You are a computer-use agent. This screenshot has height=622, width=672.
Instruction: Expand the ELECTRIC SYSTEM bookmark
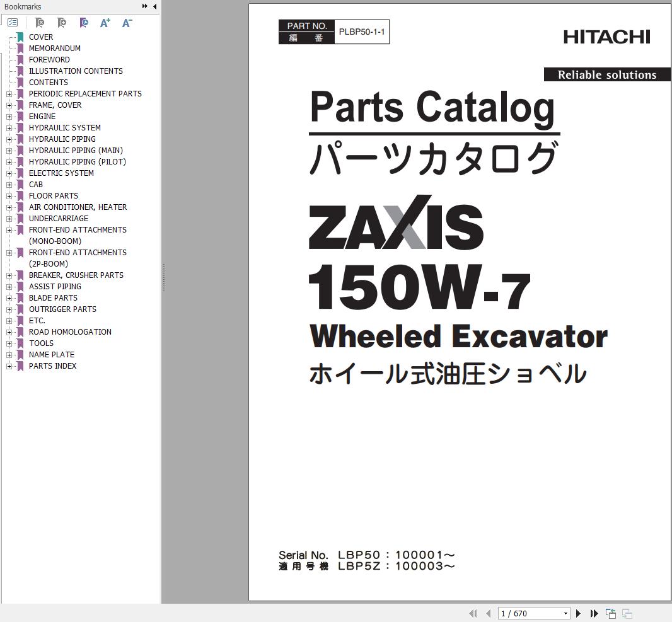tap(9, 173)
